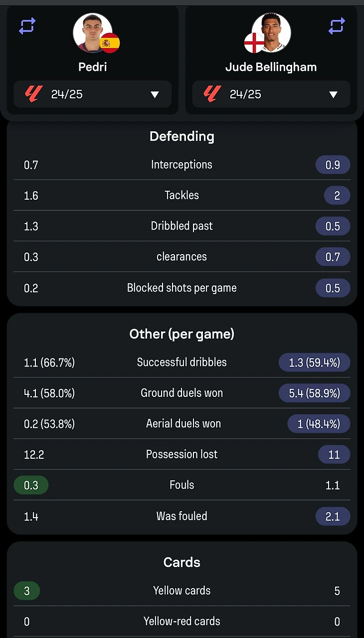
Task: Tap the swap player icon beside Jude Bellingham
Action: (337, 26)
